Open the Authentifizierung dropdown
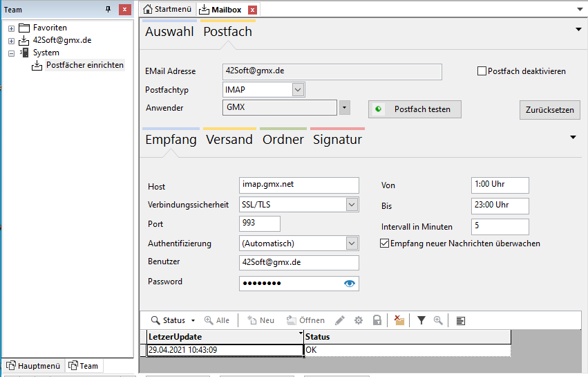 pyautogui.click(x=352, y=243)
